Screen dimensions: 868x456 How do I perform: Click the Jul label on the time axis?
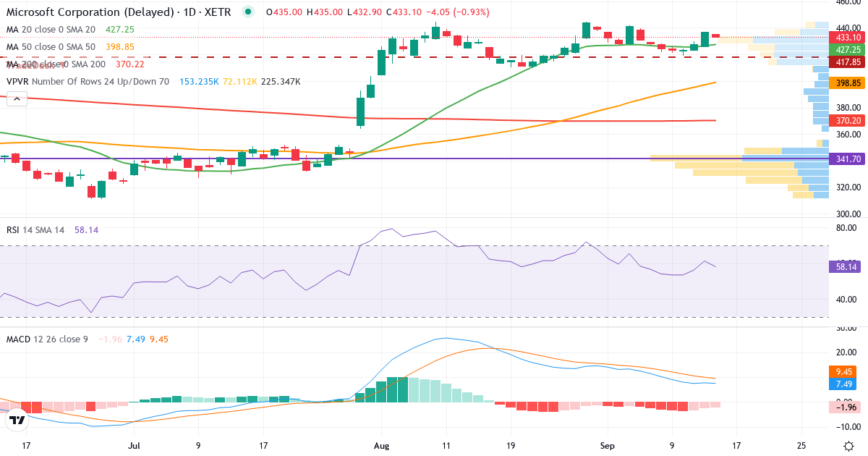pyautogui.click(x=133, y=446)
